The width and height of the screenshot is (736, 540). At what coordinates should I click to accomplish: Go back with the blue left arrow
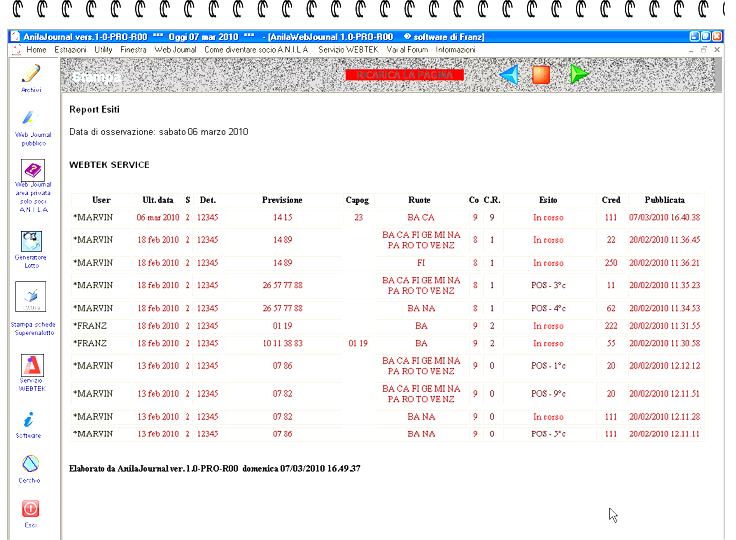click(x=510, y=75)
